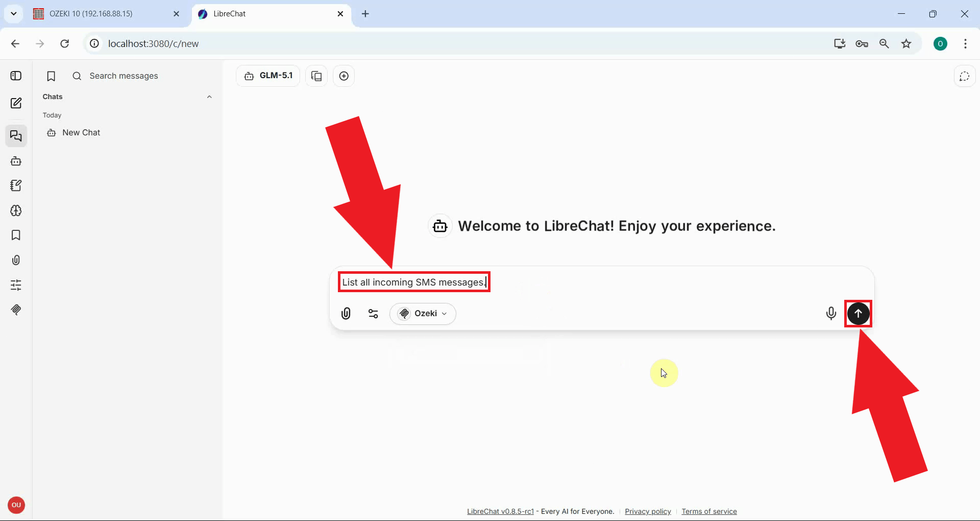This screenshot has height=521, width=980.
Task: Click the new chat plus icon in header
Action: pyautogui.click(x=344, y=76)
